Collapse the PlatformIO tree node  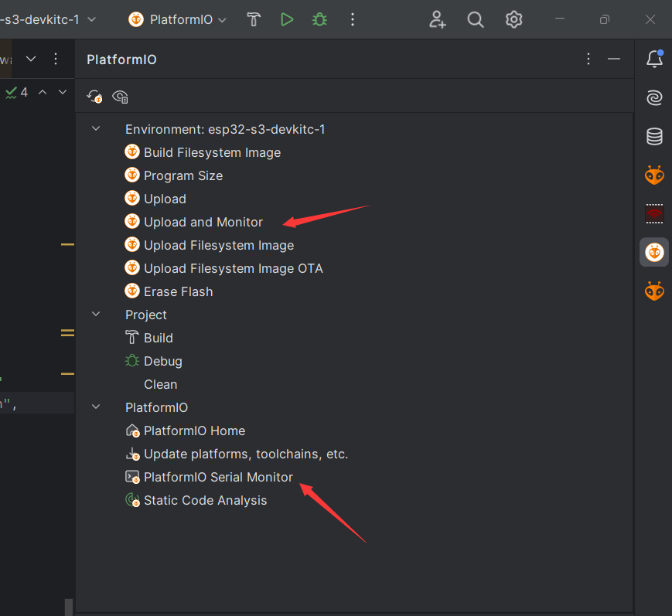(96, 407)
